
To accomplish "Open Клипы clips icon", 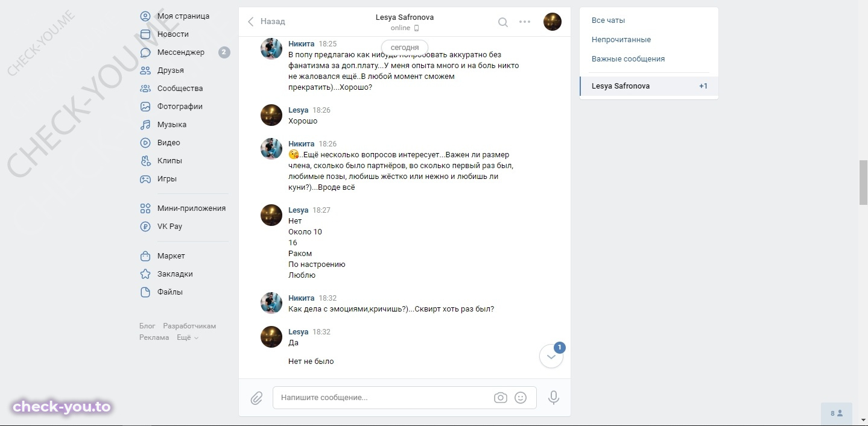I will pos(145,161).
